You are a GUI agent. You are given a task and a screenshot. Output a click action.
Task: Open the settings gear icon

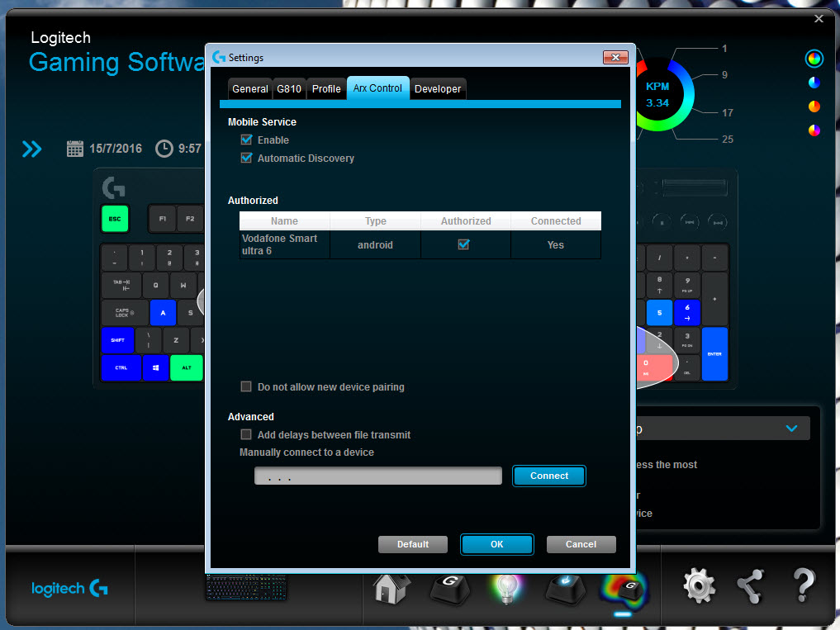(x=699, y=585)
